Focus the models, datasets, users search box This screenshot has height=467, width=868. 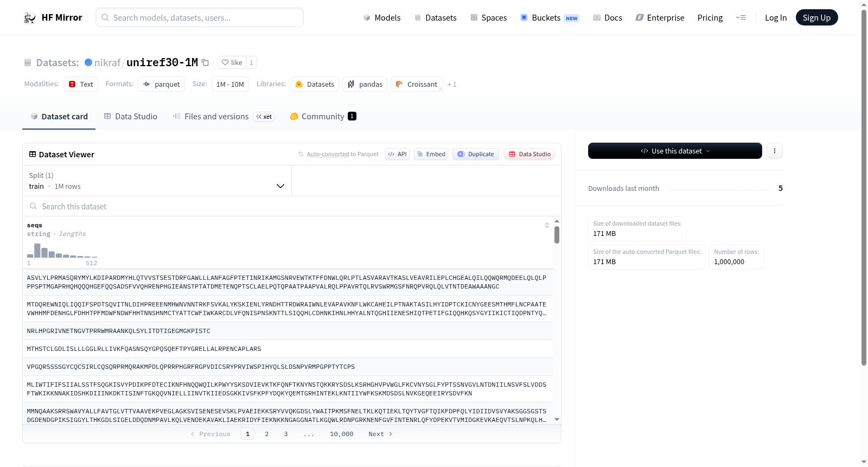(200, 17)
